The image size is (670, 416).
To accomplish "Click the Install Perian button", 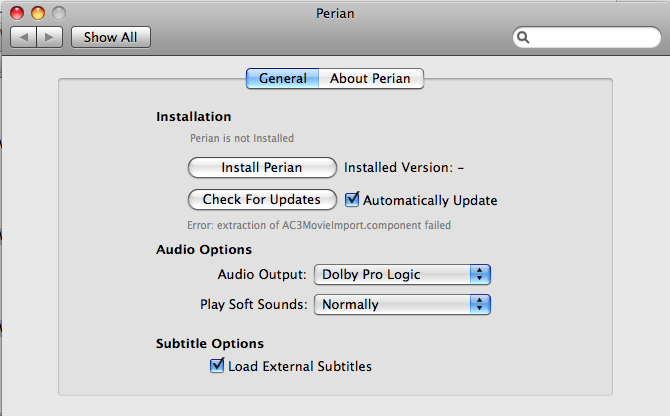I will tap(262, 167).
